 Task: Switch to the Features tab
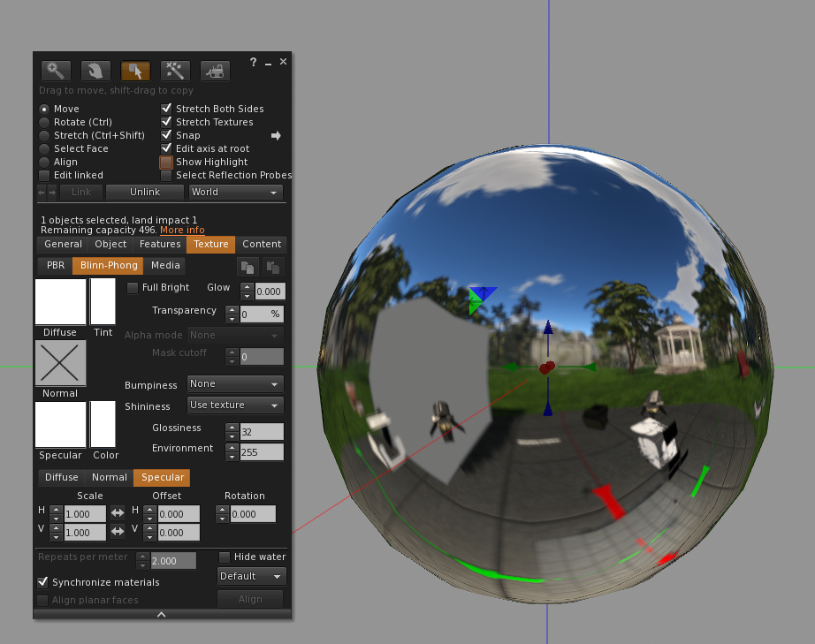click(160, 244)
